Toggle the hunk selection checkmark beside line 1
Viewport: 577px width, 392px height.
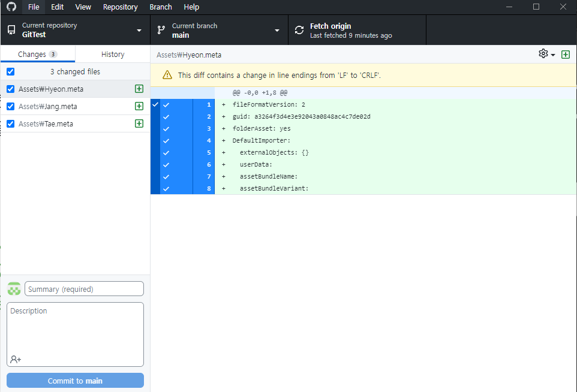click(155, 104)
